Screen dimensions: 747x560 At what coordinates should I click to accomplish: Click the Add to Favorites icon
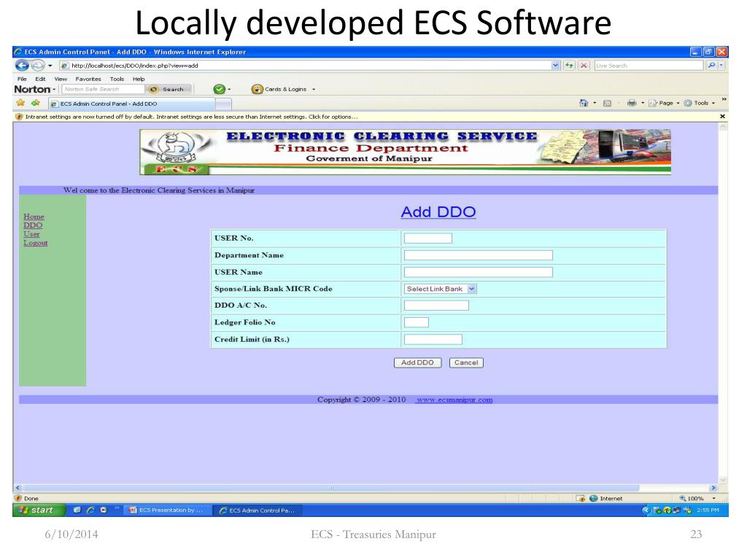[36, 103]
